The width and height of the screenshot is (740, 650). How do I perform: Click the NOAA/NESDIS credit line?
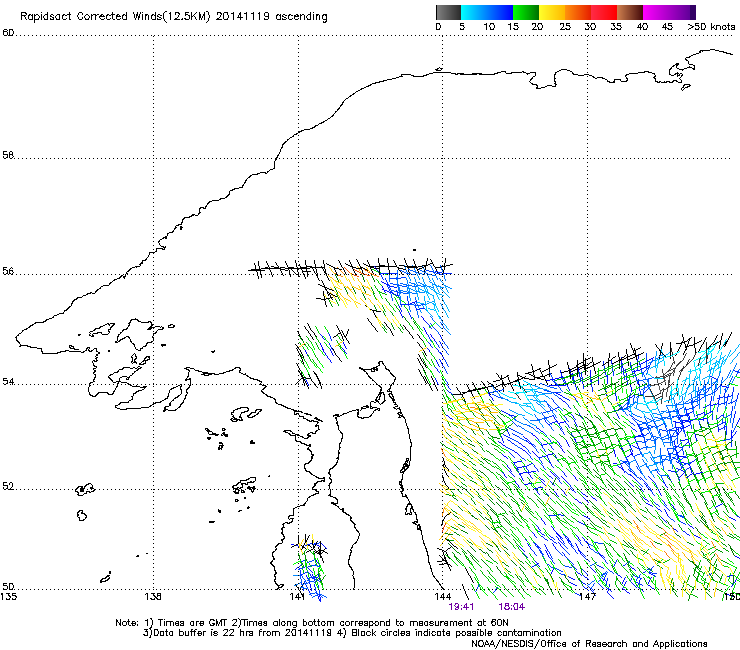tap(589, 644)
